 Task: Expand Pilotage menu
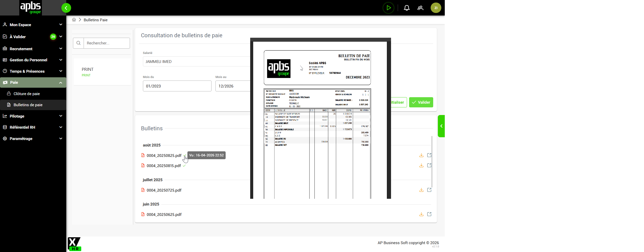tap(33, 116)
